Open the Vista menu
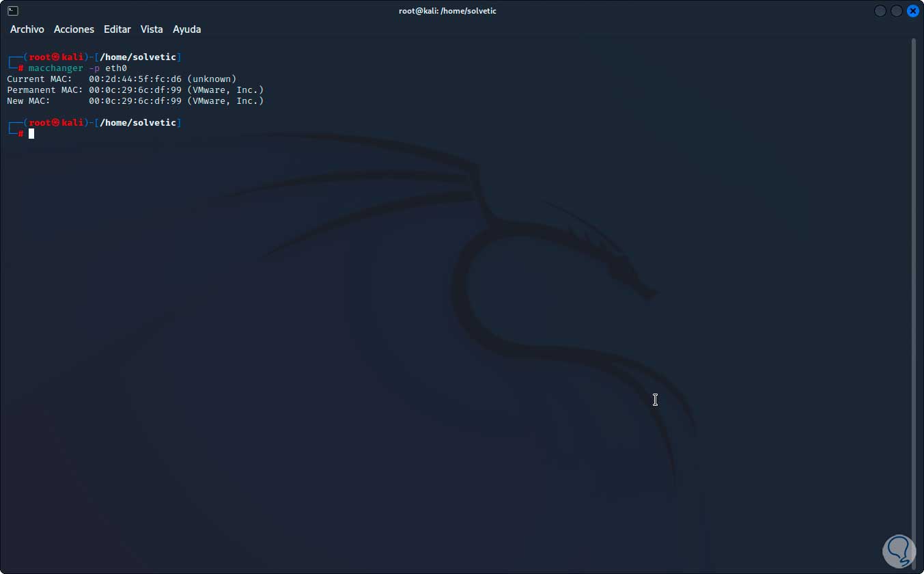This screenshot has width=924, height=574. click(152, 29)
